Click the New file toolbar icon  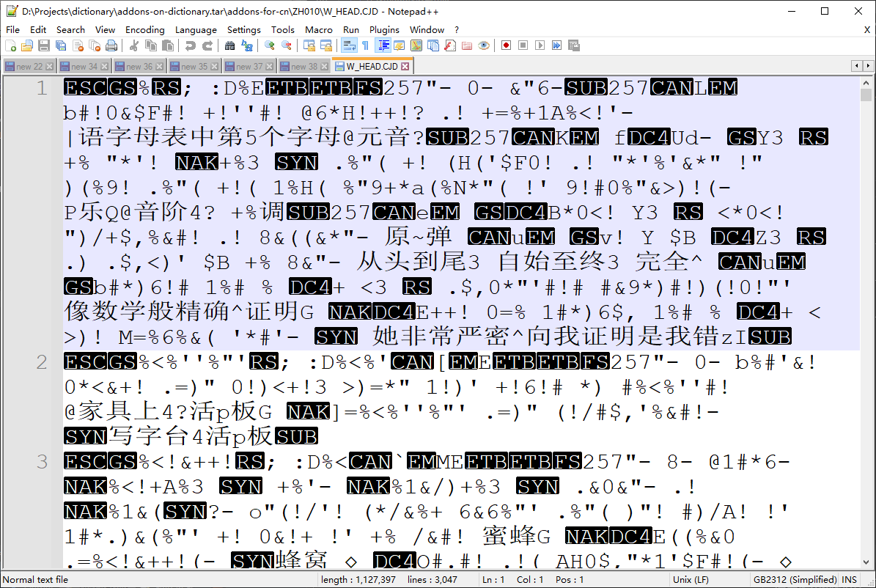pos(10,45)
